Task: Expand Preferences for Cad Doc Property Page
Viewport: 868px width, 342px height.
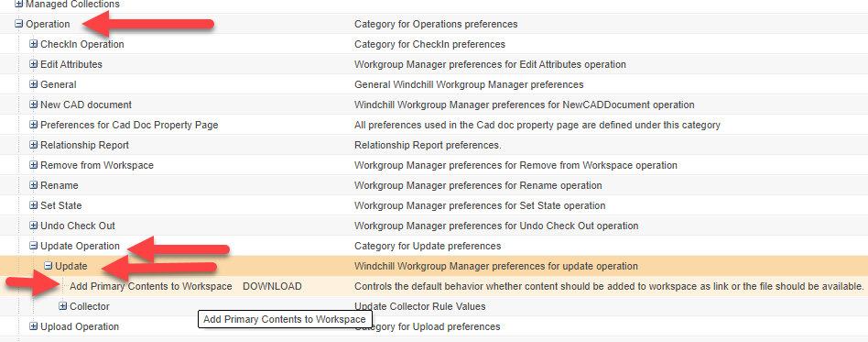Action: (34, 125)
